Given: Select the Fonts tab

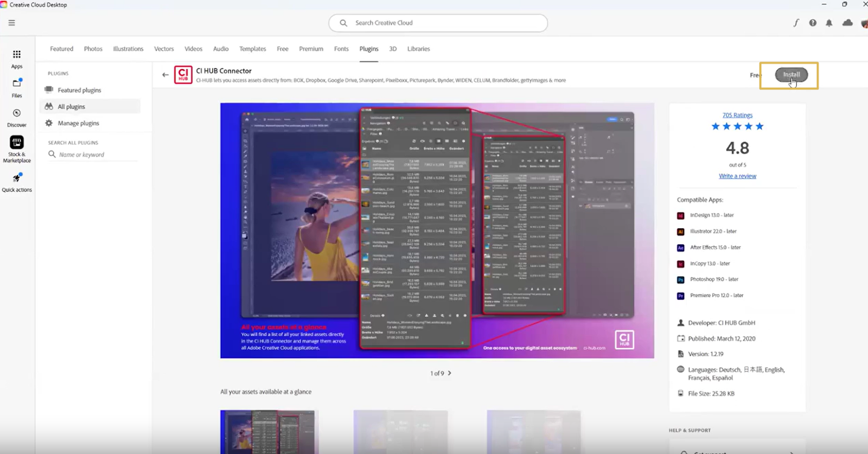Looking at the screenshot, I should pyautogui.click(x=341, y=49).
